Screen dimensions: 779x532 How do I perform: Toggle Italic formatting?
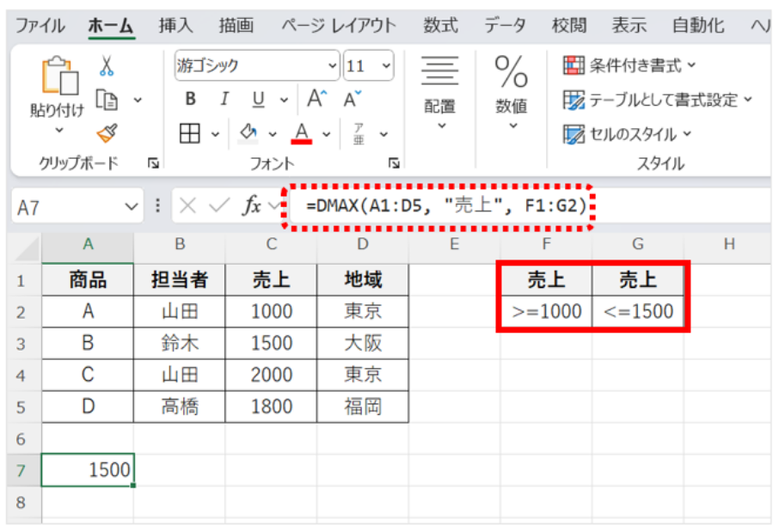[x=224, y=100]
